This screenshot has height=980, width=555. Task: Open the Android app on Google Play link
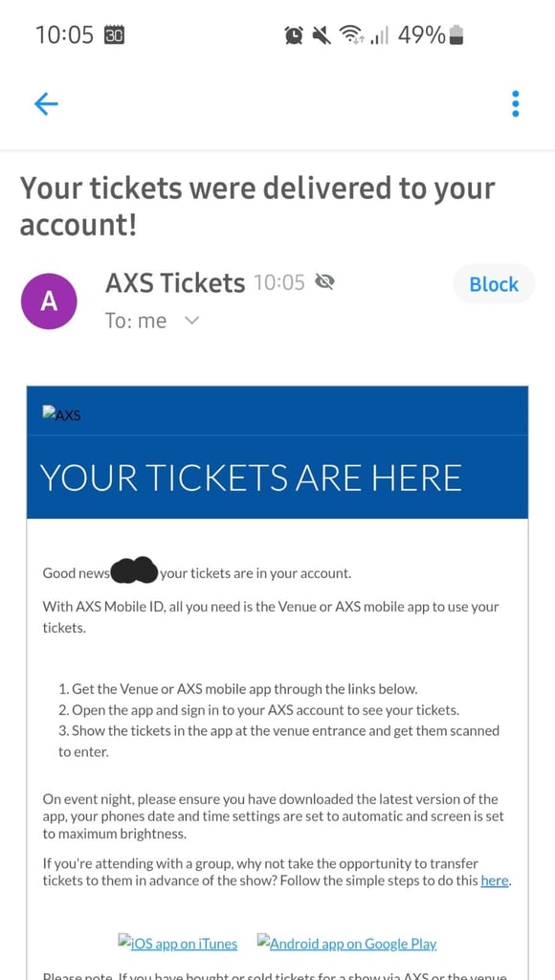346,943
